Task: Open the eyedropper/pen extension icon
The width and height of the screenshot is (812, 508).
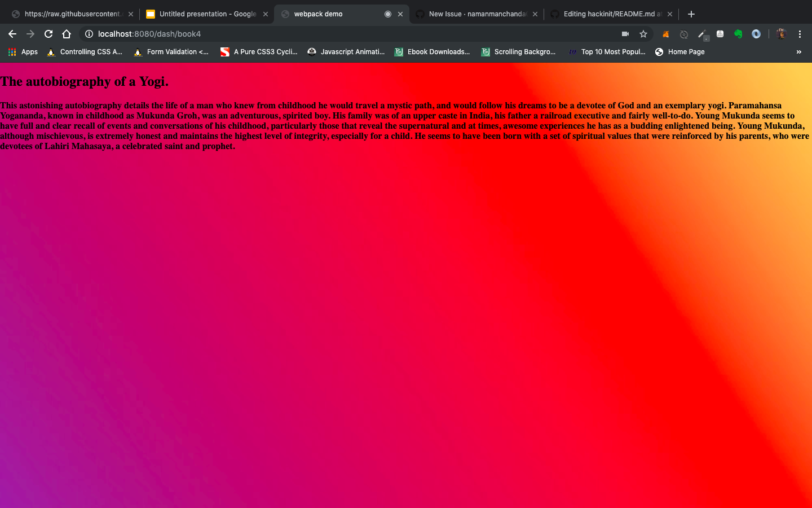Action: click(702, 34)
